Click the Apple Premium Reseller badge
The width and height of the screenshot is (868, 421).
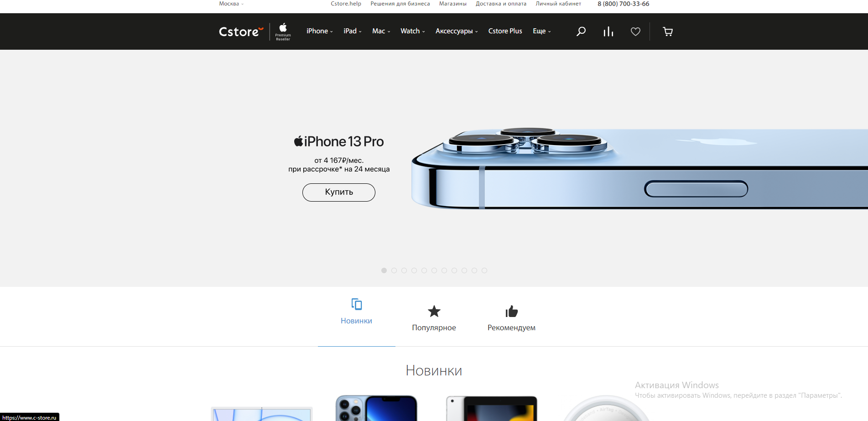click(283, 31)
